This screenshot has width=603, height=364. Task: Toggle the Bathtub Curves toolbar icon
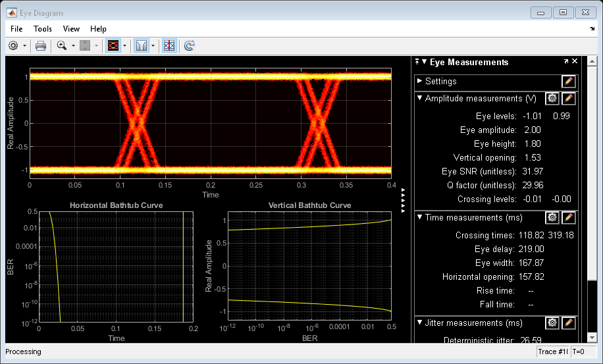point(141,45)
